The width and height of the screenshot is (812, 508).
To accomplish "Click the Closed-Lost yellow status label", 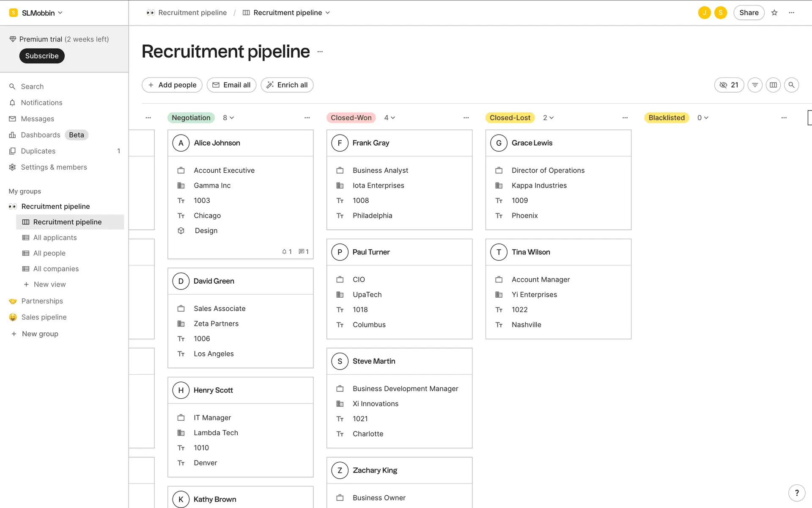I will [x=510, y=118].
